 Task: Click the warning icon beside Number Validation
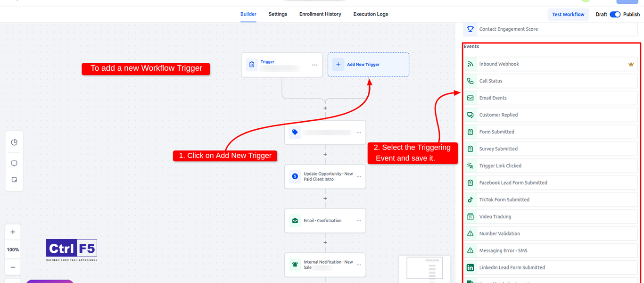coord(470,233)
